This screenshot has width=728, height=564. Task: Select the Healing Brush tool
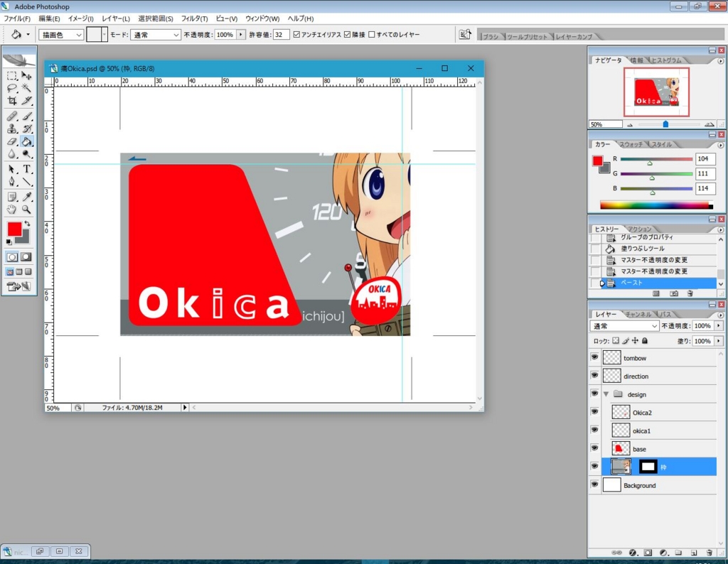[12, 116]
